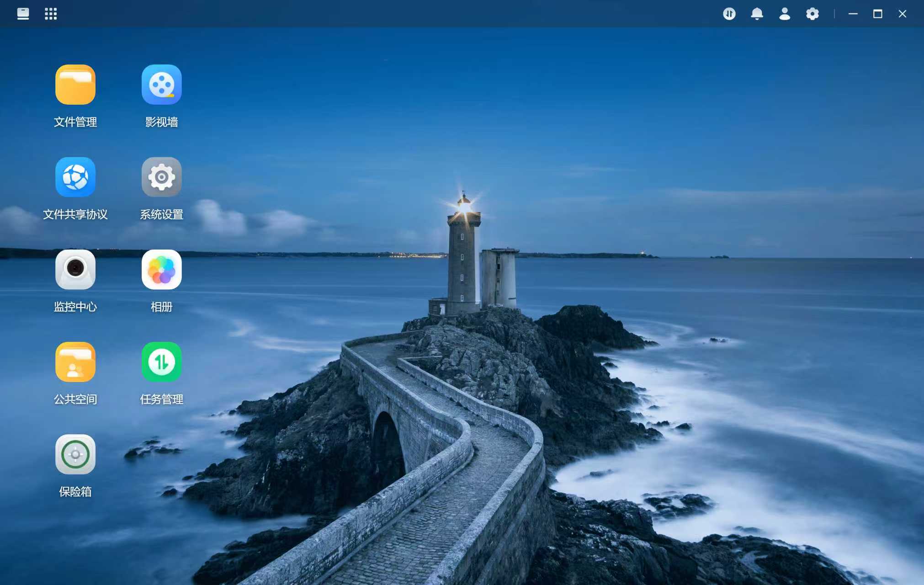Minimize the application window

853,14
